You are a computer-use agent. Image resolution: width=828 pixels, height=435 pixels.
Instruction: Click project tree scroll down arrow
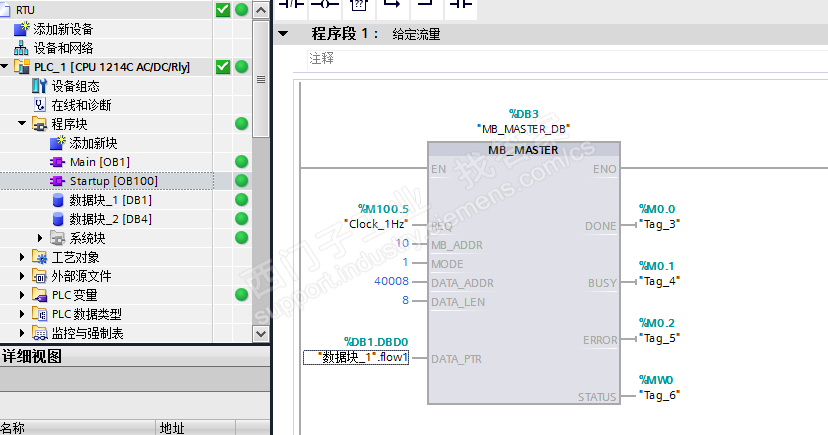click(x=261, y=333)
